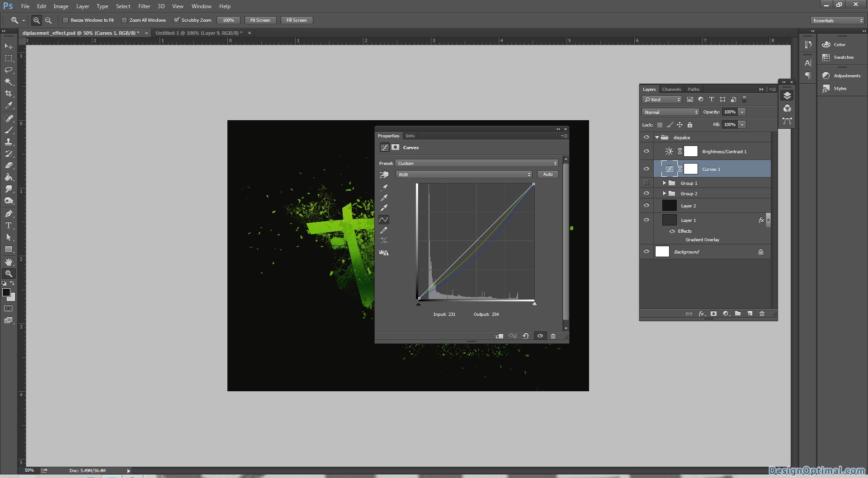Click the Zoom In icon in options bar

coord(37,20)
